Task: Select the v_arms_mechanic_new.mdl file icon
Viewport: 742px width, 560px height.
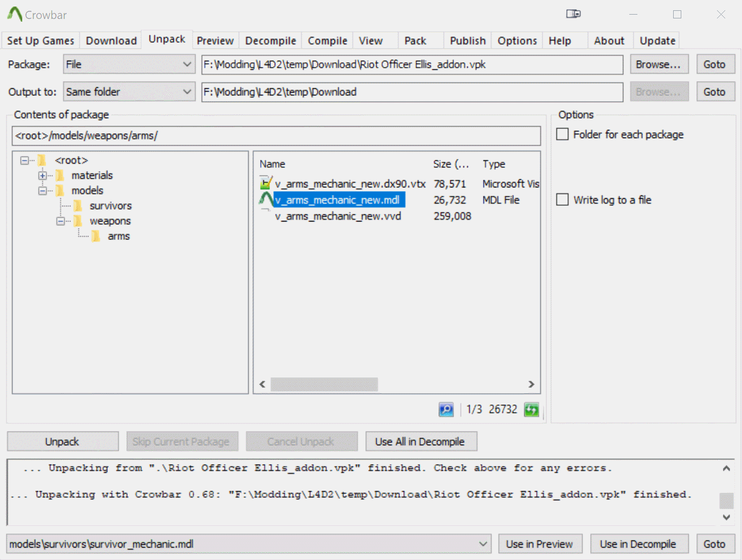Action: pos(266,200)
